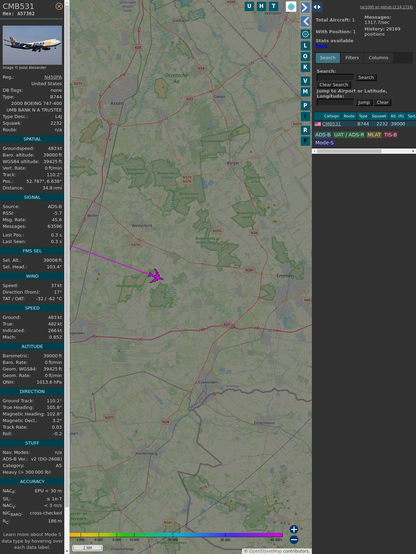
Task: Zoom out with the minus icon
Action: tap(294, 540)
